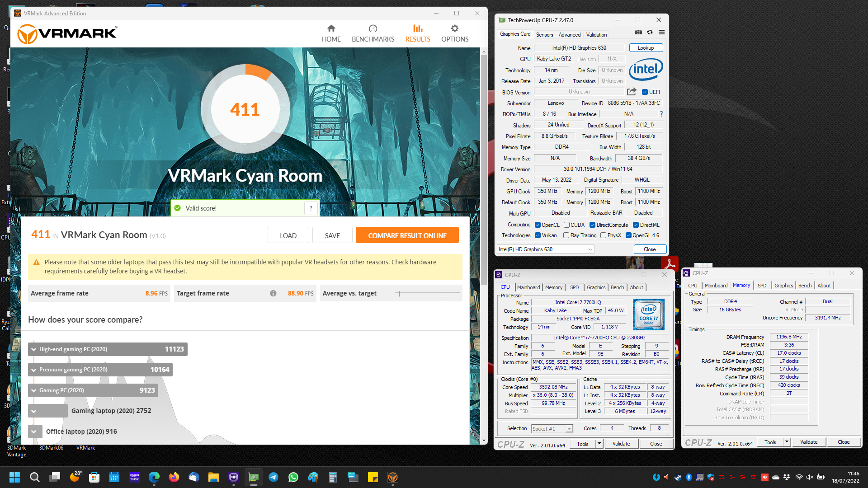Toggle DirectCompute checkbox
Screen dimensions: 868x488
pos(592,225)
